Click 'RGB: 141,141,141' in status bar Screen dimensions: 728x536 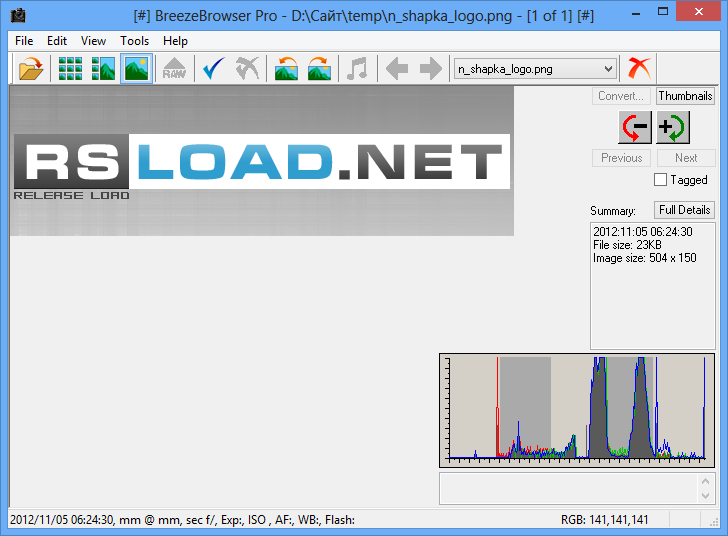coord(604,520)
